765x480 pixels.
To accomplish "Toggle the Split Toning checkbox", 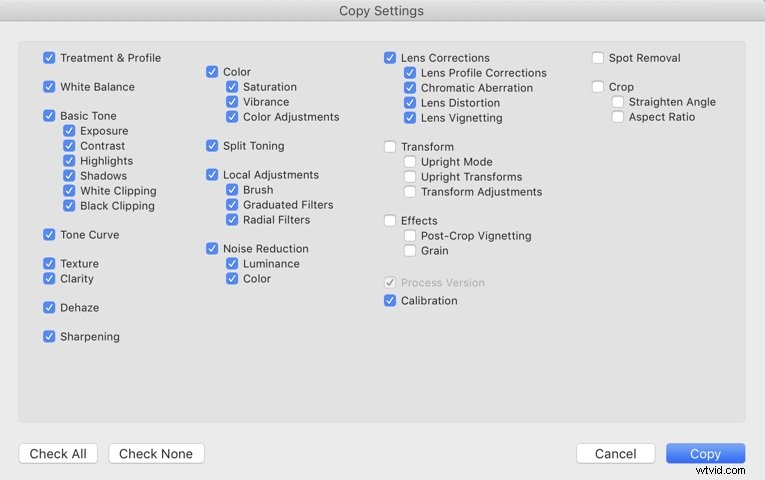I will pos(212,146).
